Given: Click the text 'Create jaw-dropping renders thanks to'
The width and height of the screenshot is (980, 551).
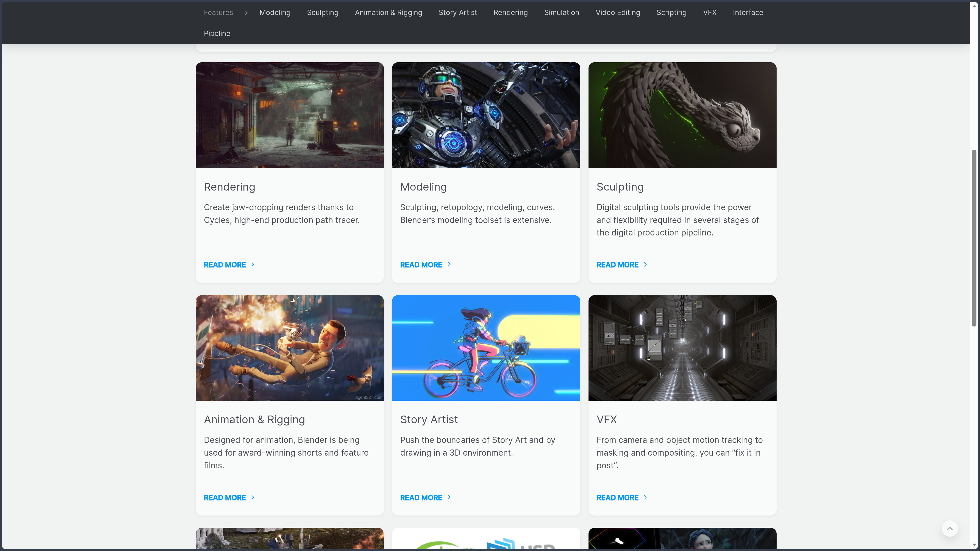Looking at the screenshot, I should (278, 208).
